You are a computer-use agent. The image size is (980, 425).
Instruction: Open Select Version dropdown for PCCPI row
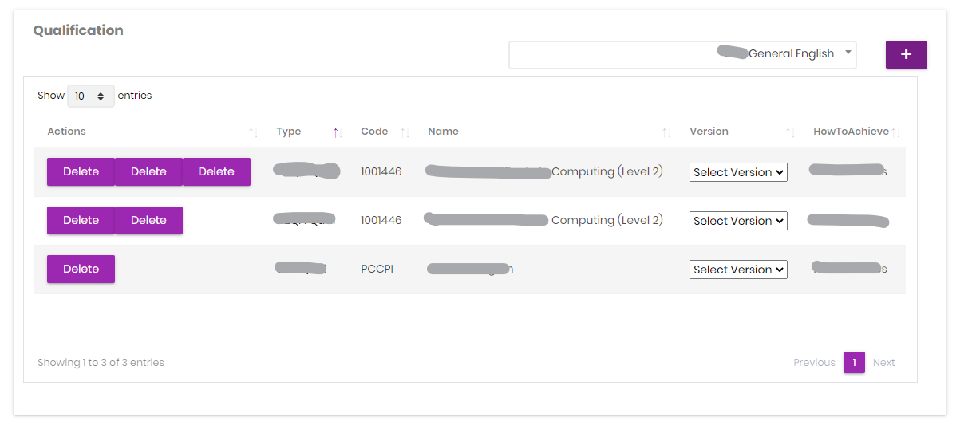tap(738, 270)
